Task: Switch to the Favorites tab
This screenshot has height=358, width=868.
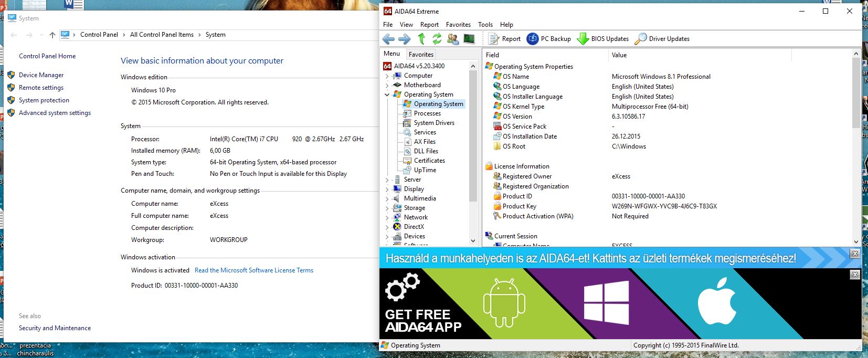Action: [x=421, y=54]
